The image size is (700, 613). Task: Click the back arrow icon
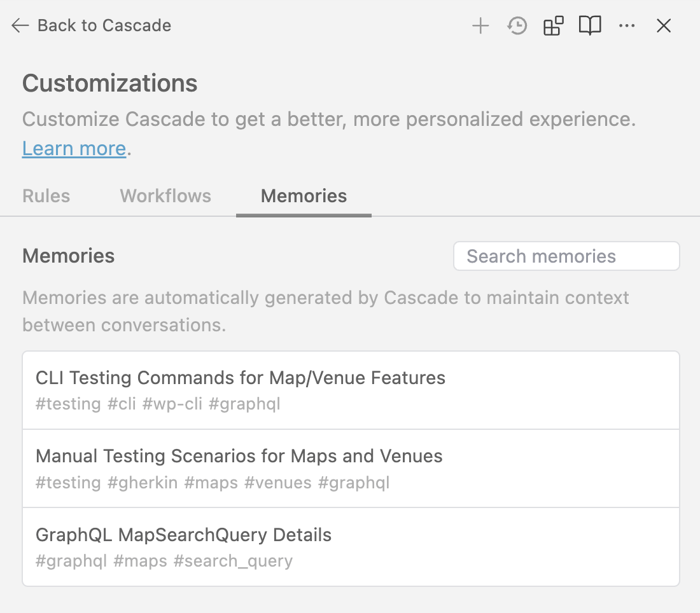[20, 26]
